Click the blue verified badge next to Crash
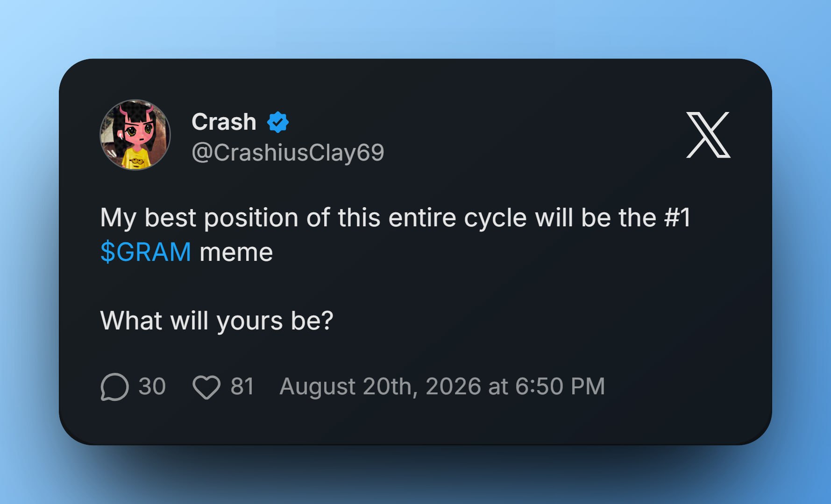Viewport: 831px width, 504px height. [277, 122]
